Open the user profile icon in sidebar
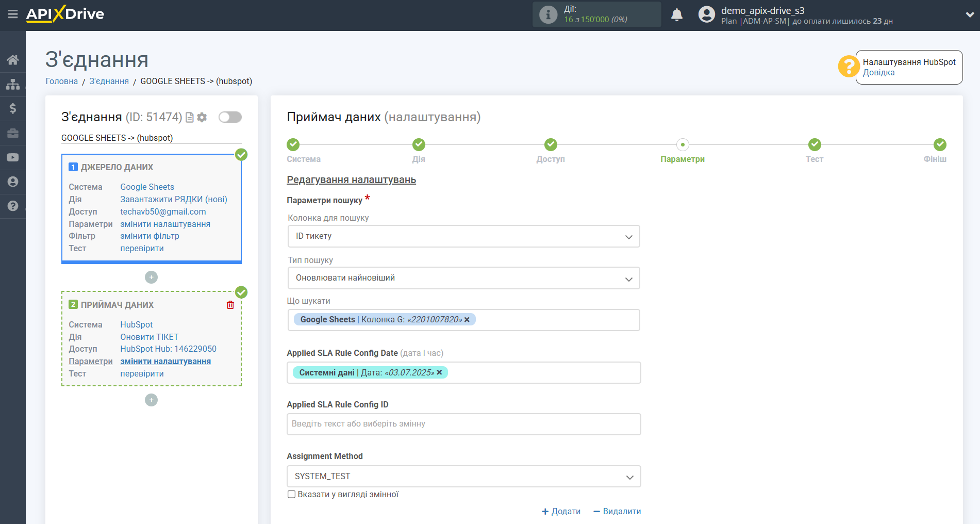980x524 pixels. [x=13, y=182]
